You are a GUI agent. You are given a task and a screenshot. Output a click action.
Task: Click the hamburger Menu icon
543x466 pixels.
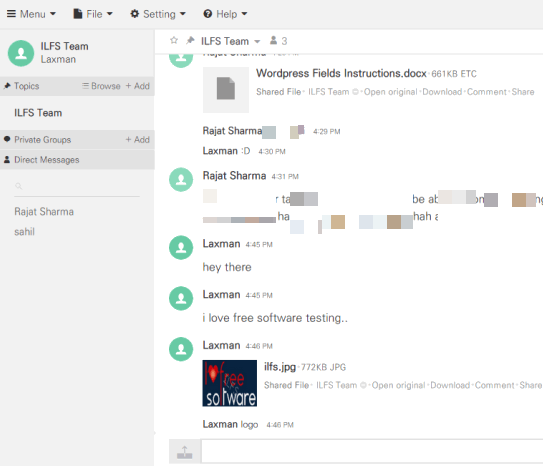[x=11, y=14]
